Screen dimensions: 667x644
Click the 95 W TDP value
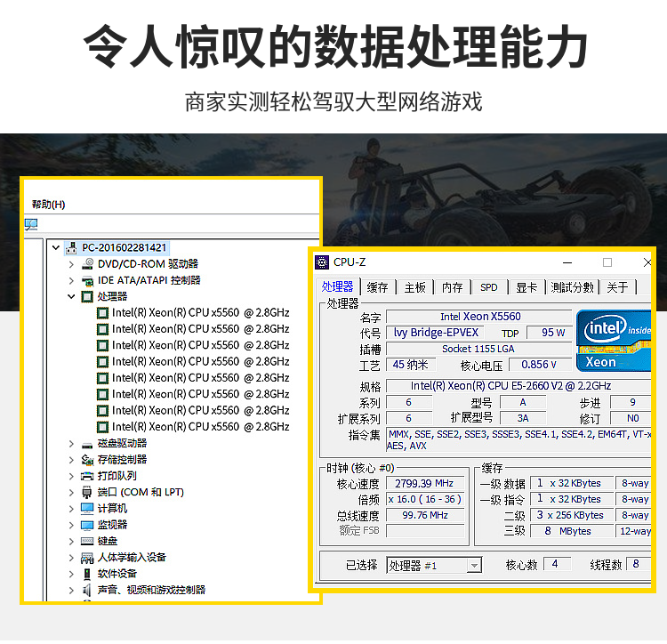pos(550,333)
